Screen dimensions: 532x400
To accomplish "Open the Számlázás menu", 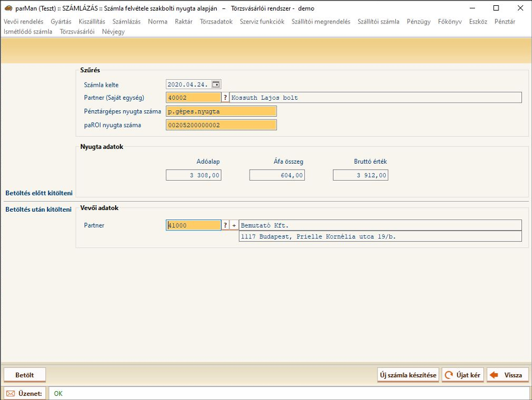I will [127, 21].
